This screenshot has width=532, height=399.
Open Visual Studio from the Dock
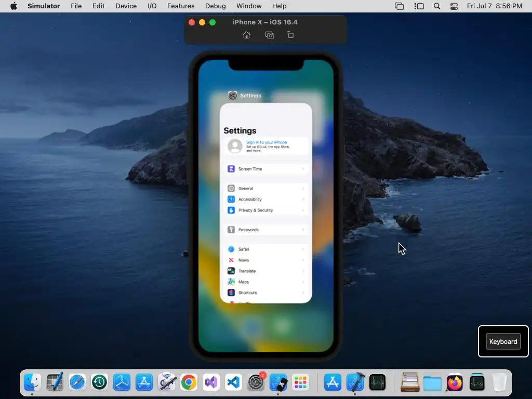click(x=211, y=382)
